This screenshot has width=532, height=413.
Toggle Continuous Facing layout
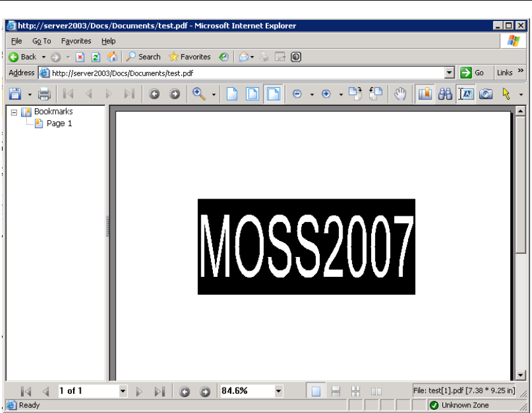(x=355, y=391)
